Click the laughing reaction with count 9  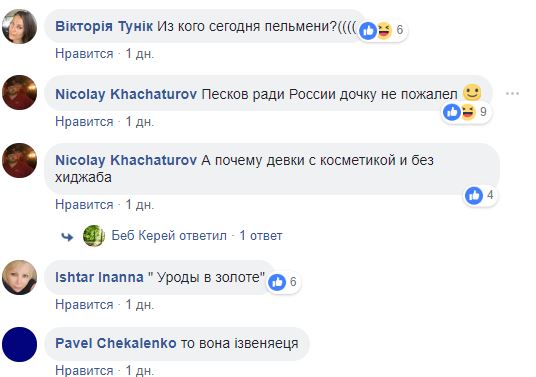468,112
